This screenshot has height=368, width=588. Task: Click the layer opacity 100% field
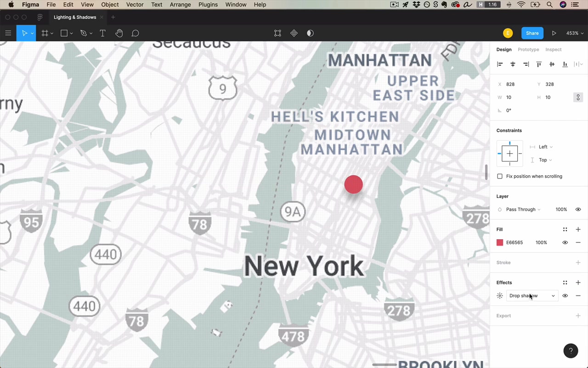coord(561,209)
